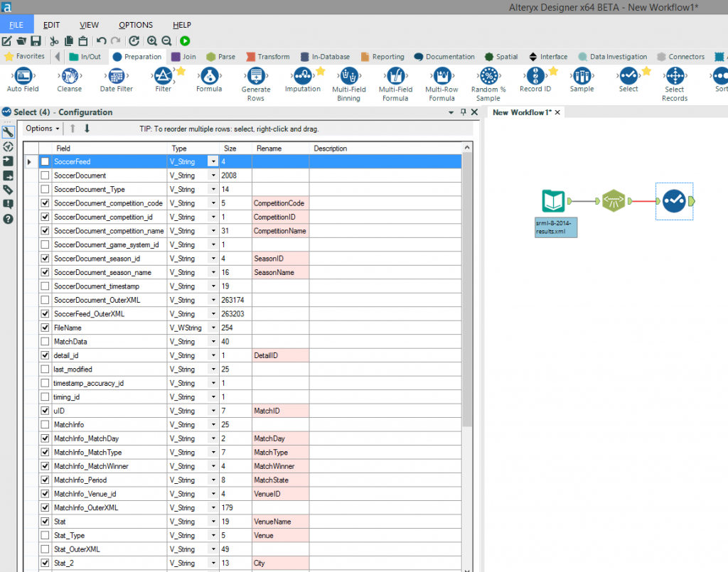Select the Record ID tool
The width and height of the screenshot is (728, 572).
tap(535, 80)
